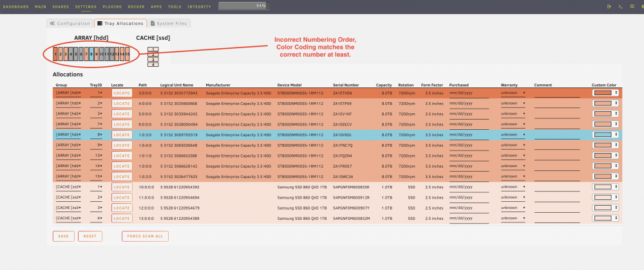Click the Save button

click(63, 237)
